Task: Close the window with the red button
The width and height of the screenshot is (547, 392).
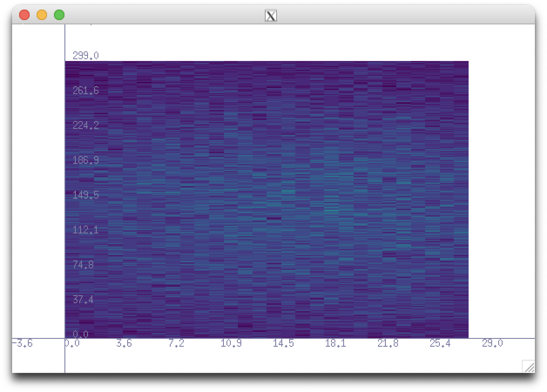Action: coord(24,15)
